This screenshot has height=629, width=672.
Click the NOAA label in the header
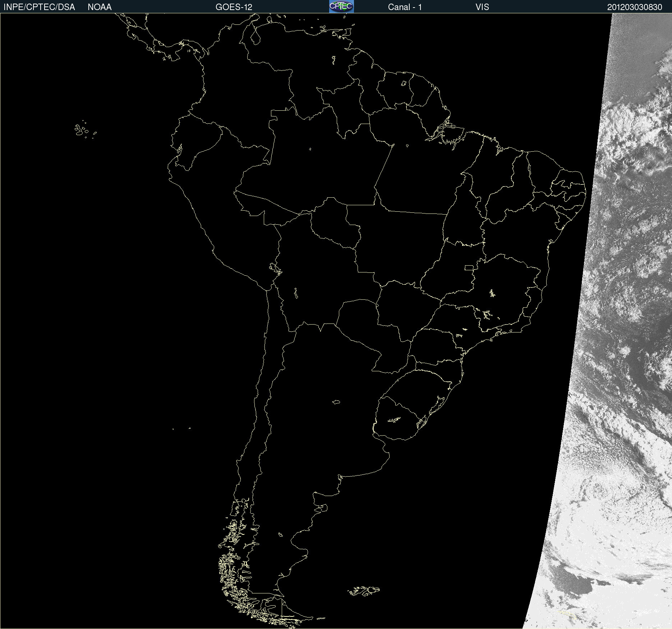click(x=100, y=7)
